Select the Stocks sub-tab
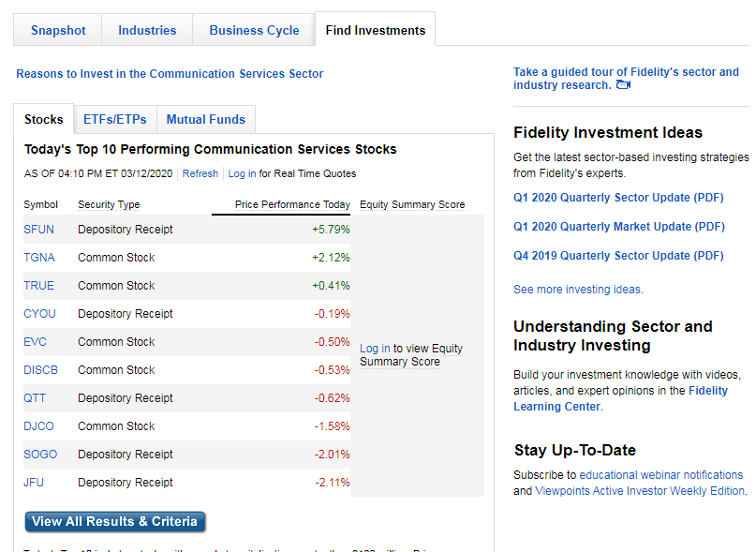 [43, 119]
